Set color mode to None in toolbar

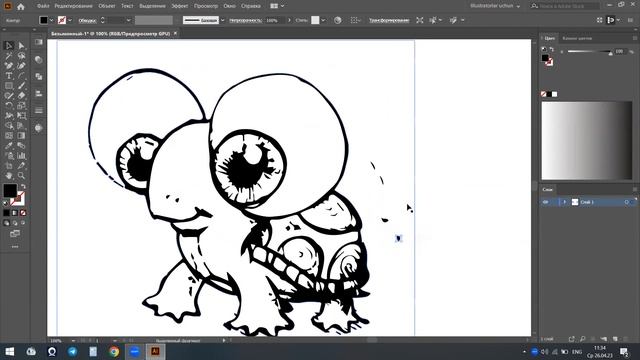(23, 213)
